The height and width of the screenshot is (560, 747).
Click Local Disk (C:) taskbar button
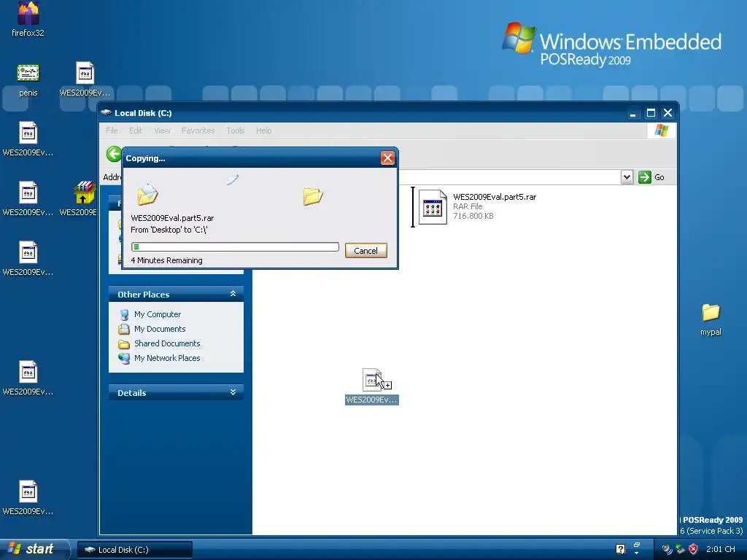click(135, 550)
